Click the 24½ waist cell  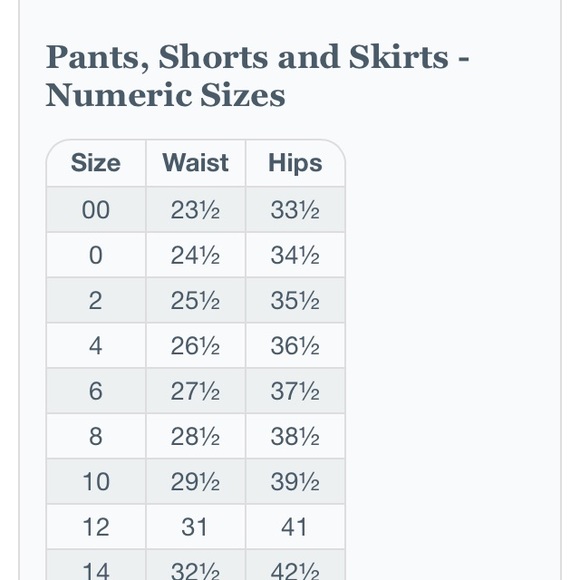196,255
